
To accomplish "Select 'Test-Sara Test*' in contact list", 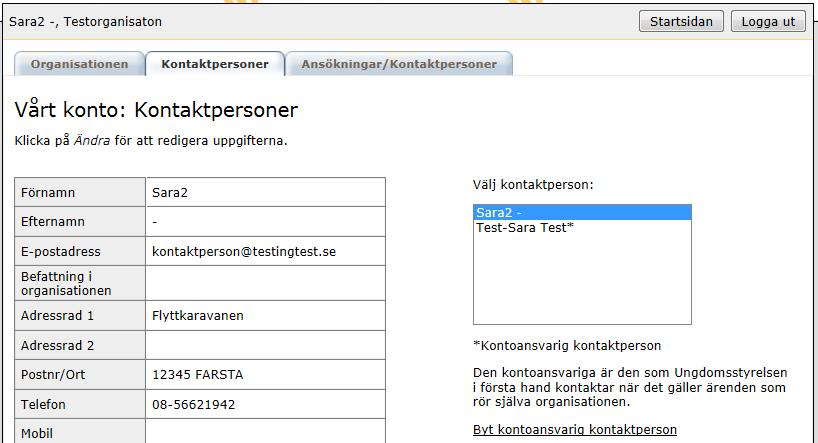I will coord(582,228).
